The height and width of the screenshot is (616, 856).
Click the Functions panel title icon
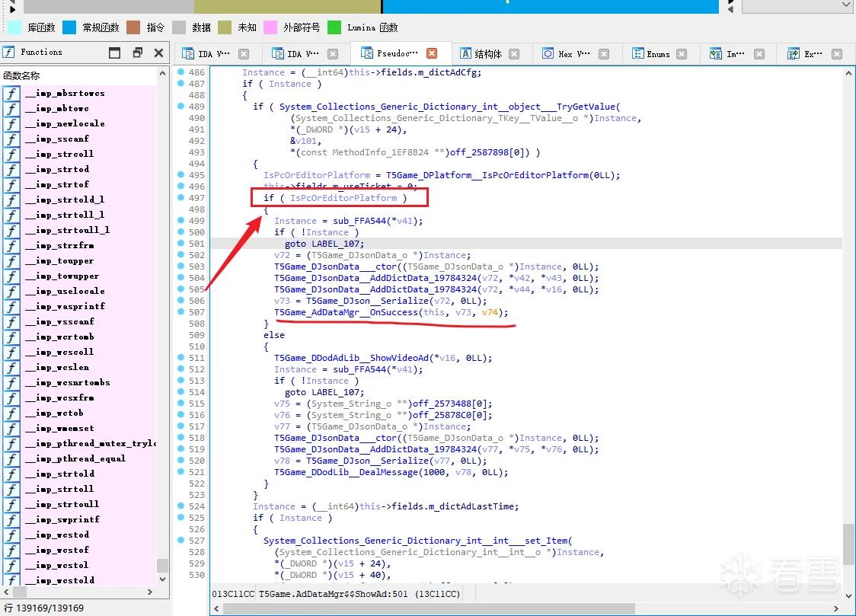point(8,52)
